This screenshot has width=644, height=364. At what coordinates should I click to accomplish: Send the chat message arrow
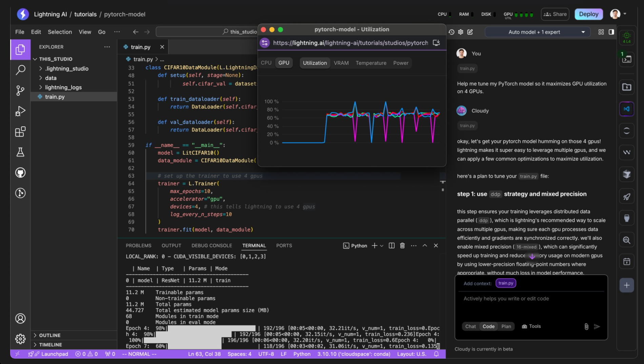pos(597,326)
